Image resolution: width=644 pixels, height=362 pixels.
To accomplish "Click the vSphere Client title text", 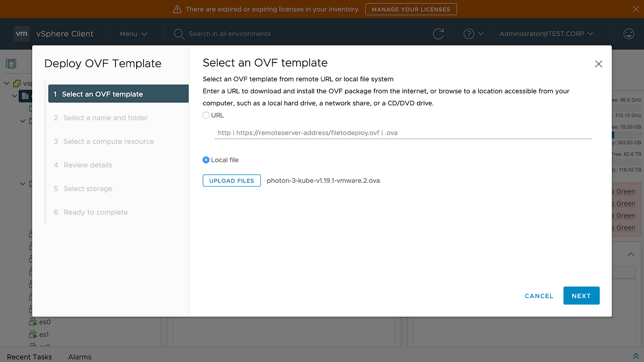I will tap(65, 34).
